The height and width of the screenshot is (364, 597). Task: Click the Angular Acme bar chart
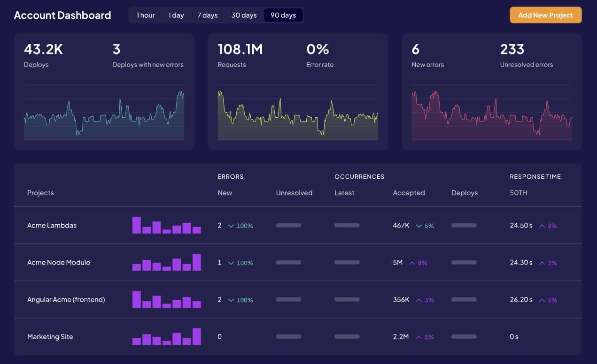[x=167, y=299]
